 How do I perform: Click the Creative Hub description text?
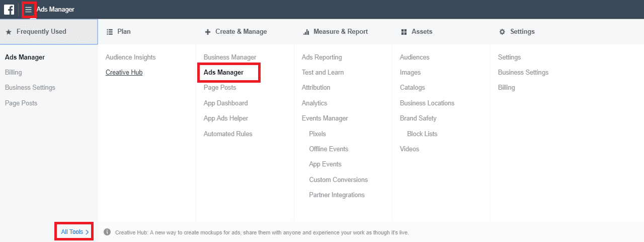click(x=262, y=232)
